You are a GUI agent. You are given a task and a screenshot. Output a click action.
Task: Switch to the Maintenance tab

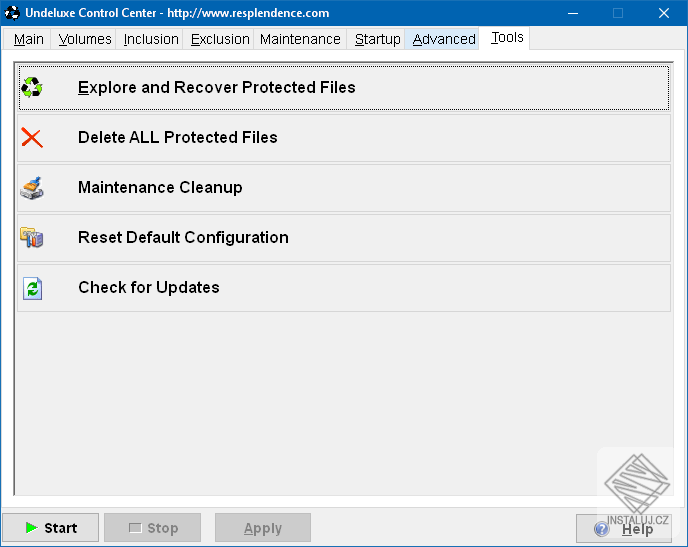[300, 39]
